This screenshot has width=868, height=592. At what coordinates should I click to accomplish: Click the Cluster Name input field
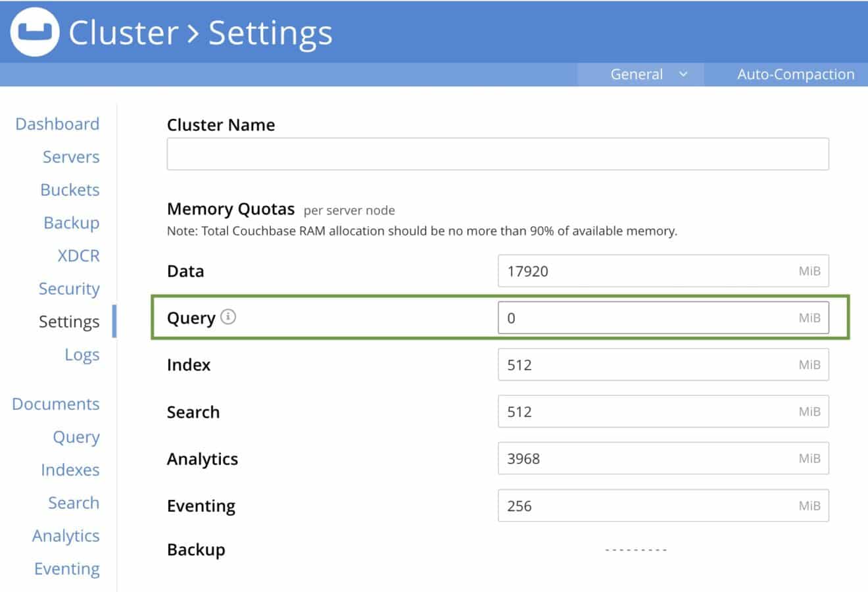click(x=497, y=153)
